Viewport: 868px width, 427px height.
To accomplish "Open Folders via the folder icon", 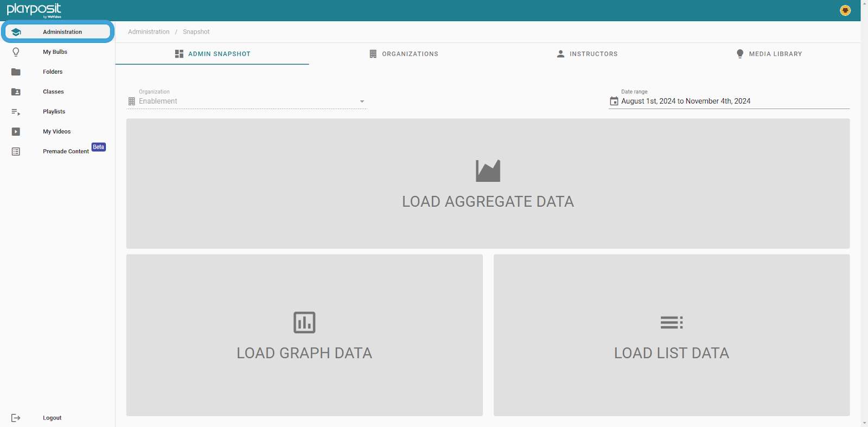I will point(16,72).
